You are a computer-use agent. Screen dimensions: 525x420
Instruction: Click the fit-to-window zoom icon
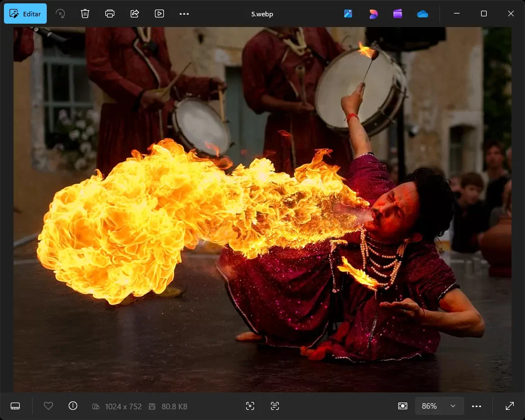[403, 406]
